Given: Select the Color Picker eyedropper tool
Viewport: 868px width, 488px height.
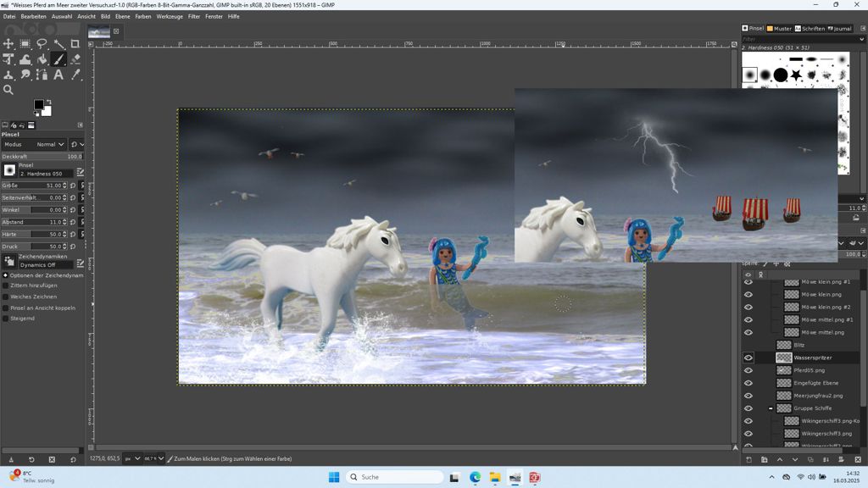Looking at the screenshot, I should click(75, 75).
